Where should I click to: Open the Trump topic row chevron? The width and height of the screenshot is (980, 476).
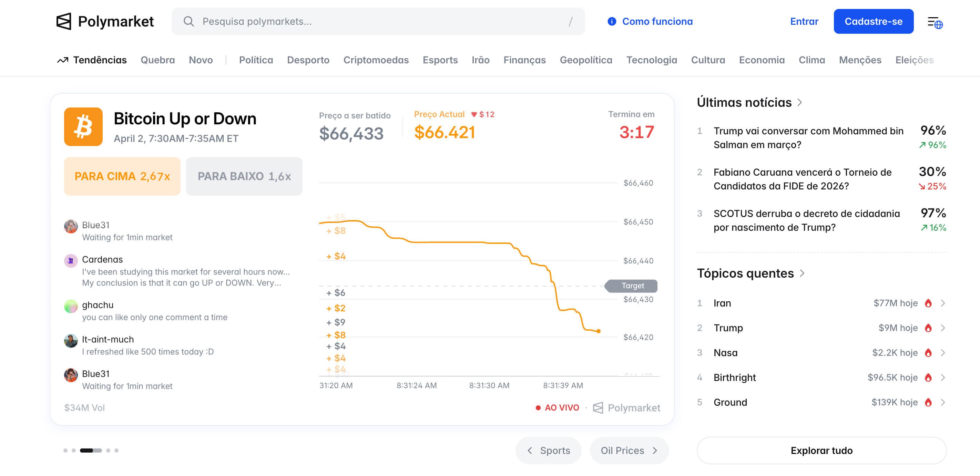pyautogui.click(x=943, y=328)
